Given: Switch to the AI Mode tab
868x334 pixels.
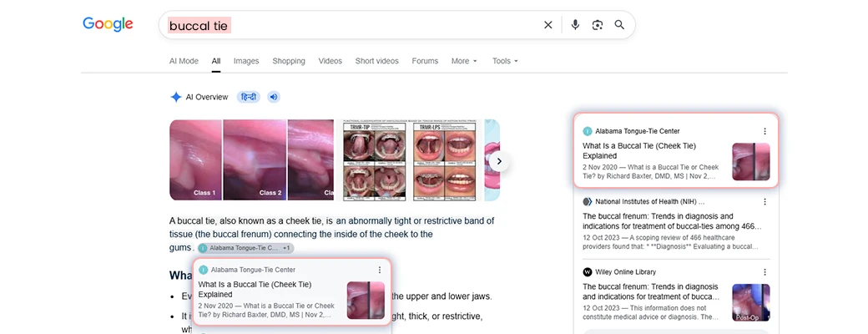Looking at the screenshot, I should (x=184, y=61).
